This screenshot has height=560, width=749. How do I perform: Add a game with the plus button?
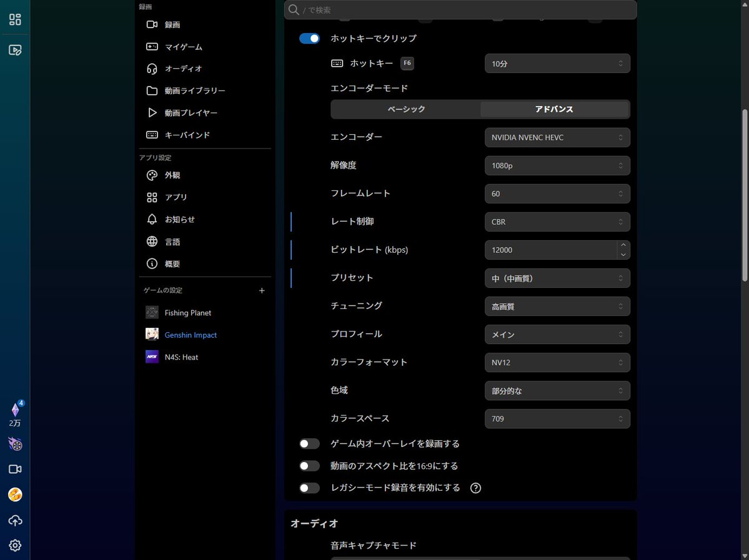point(262,290)
